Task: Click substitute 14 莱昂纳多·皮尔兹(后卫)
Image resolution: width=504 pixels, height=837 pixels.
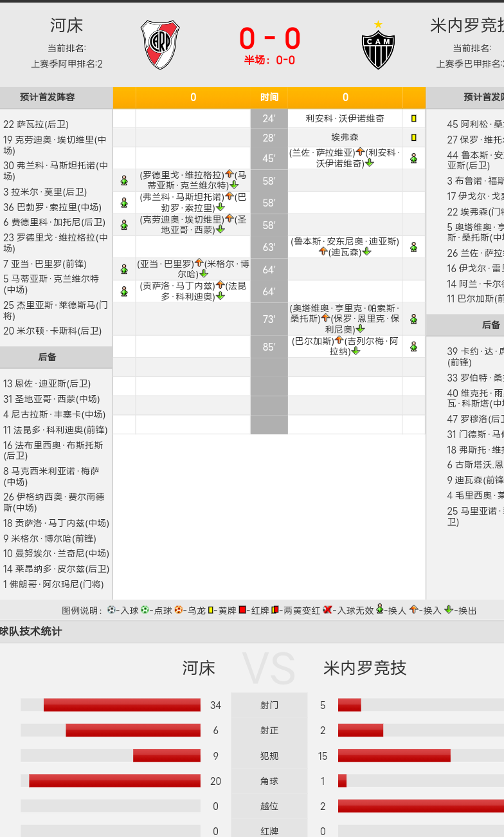Action: 57,569
